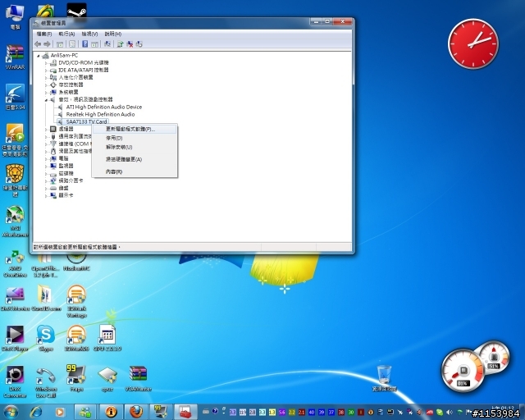The width and height of the screenshot is (525, 420).
Task: Click the Disable device toolbar icon
Action: [x=139, y=44]
